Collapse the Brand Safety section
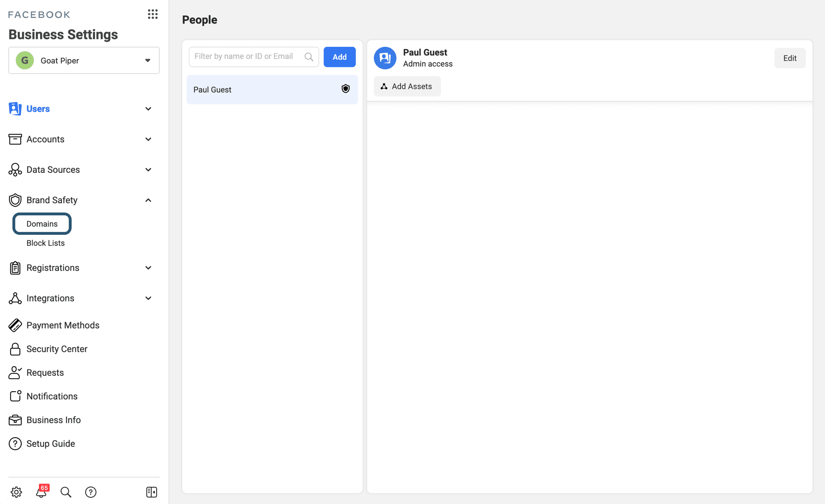Viewport: 825px width, 504px height. [x=148, y=200]
